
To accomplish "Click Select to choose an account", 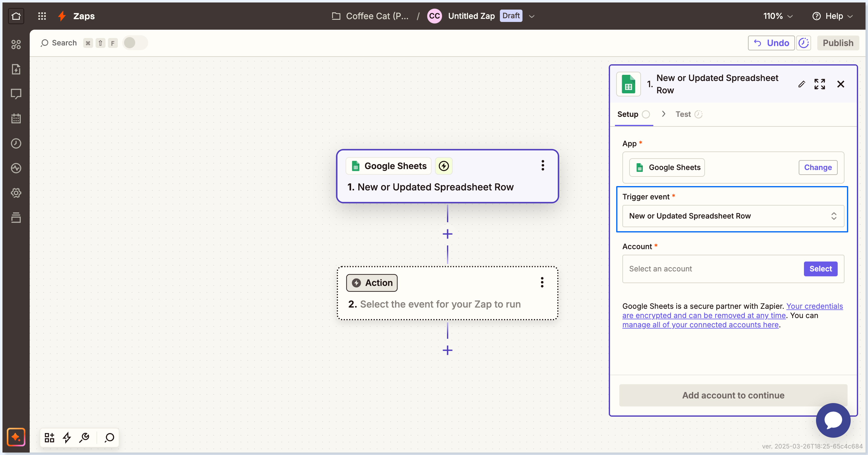I will 820,269.
